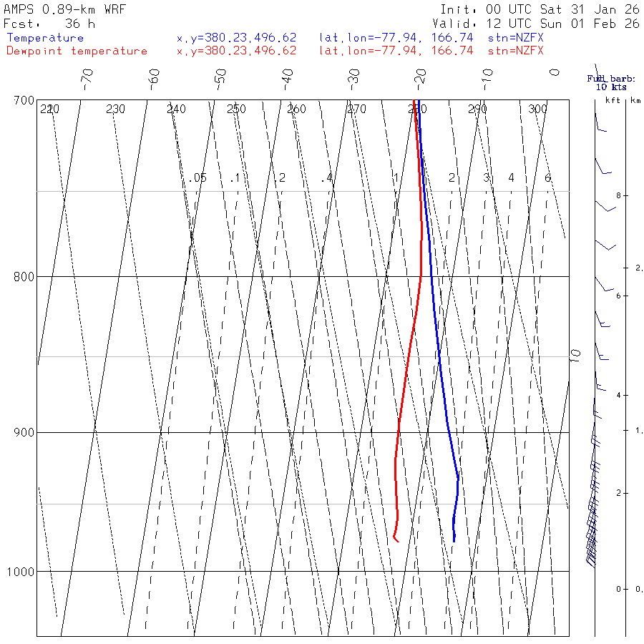Click the 'Init: 00 UTC Sat 31 Jan 26' text
Image resolution: width=644 pixels, height=644 pixels.
pyautogui.click(x=540, y=9)
